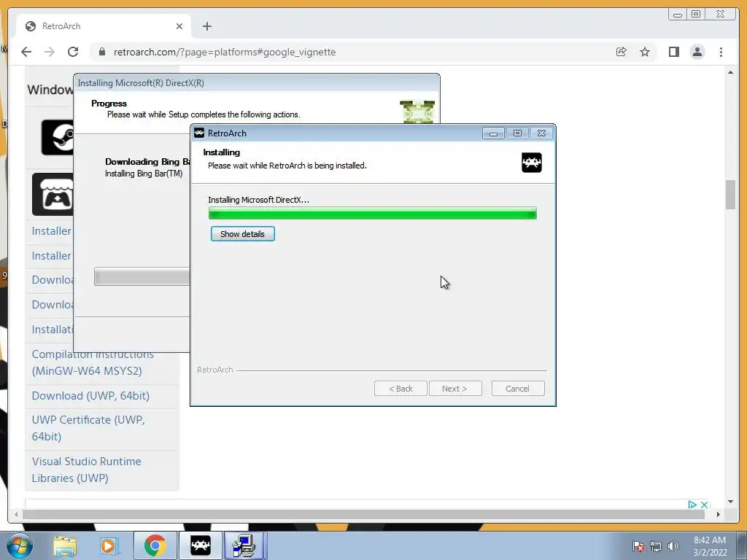Screen dimensions: 747x560
Task: Click the green installation progress bar
Action: tap(373, 214)
